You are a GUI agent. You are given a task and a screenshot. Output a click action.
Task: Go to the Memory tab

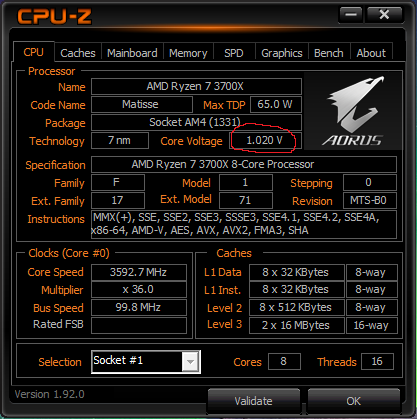point(188,53)
